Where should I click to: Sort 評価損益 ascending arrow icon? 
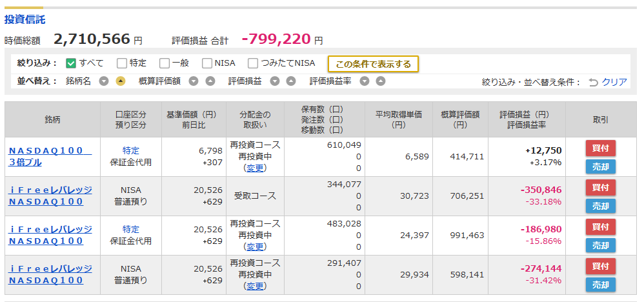pyautogui.click(x=291, y=81)
